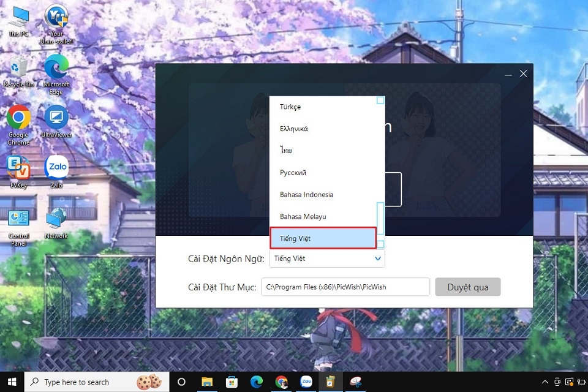Select Tiếng Việt in the dropdown list
This screenshot has height=392, width=588.
coord(323,238)
